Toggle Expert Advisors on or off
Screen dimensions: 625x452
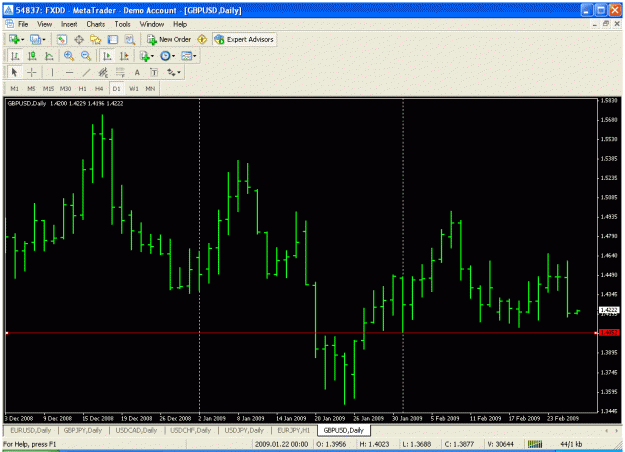[244, 39]
